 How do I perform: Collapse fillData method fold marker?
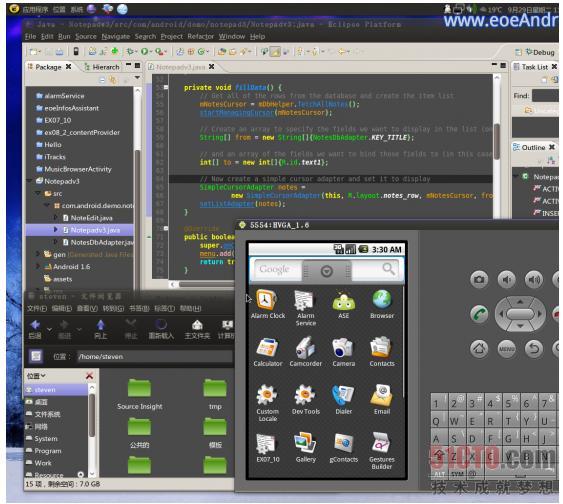pyautogui.click(x=166, y=87)
